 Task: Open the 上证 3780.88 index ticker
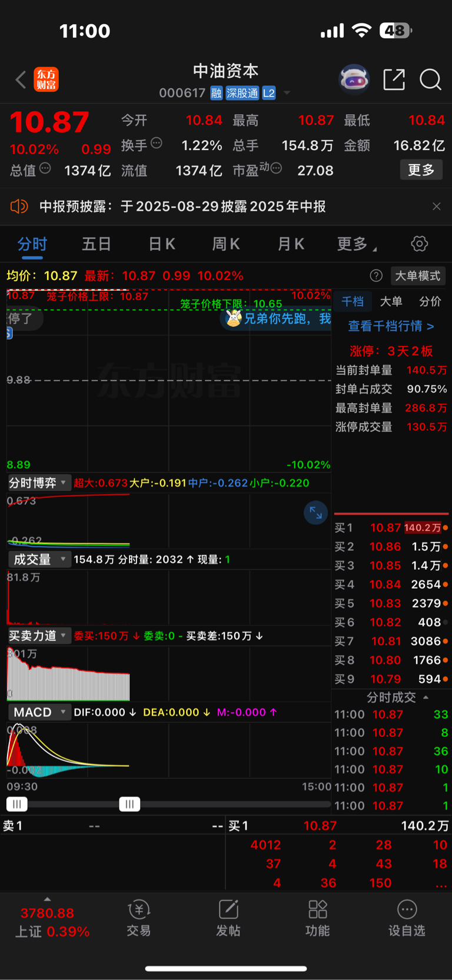52,922
